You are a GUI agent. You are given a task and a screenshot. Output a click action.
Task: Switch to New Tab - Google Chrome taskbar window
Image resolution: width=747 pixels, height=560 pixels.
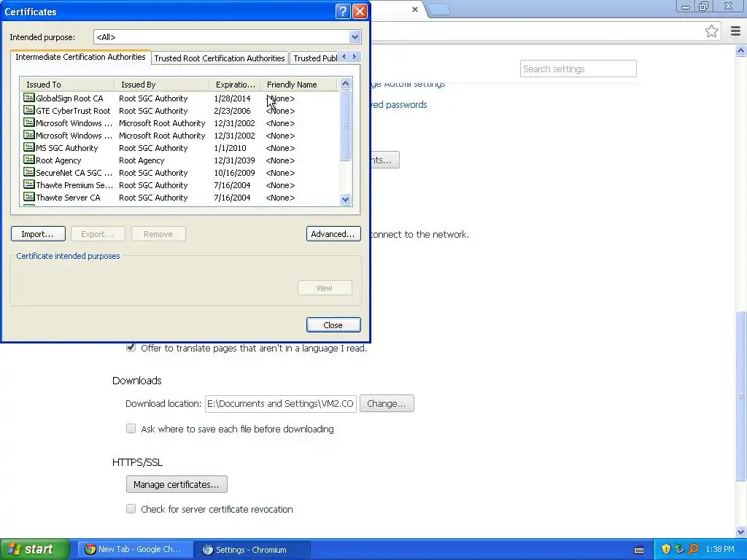pyautogui.click(x=136, y=550)
